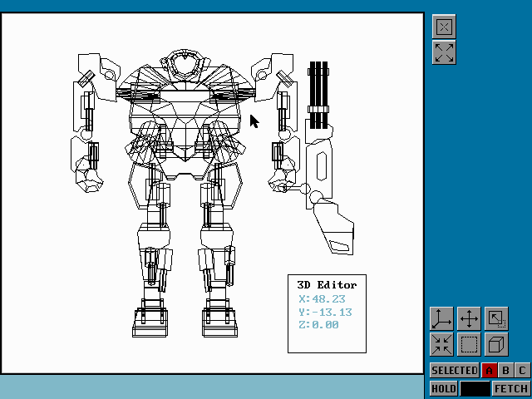
Task: Switch to selection set B
Action: pyautogui.click(x=506, y=371)
